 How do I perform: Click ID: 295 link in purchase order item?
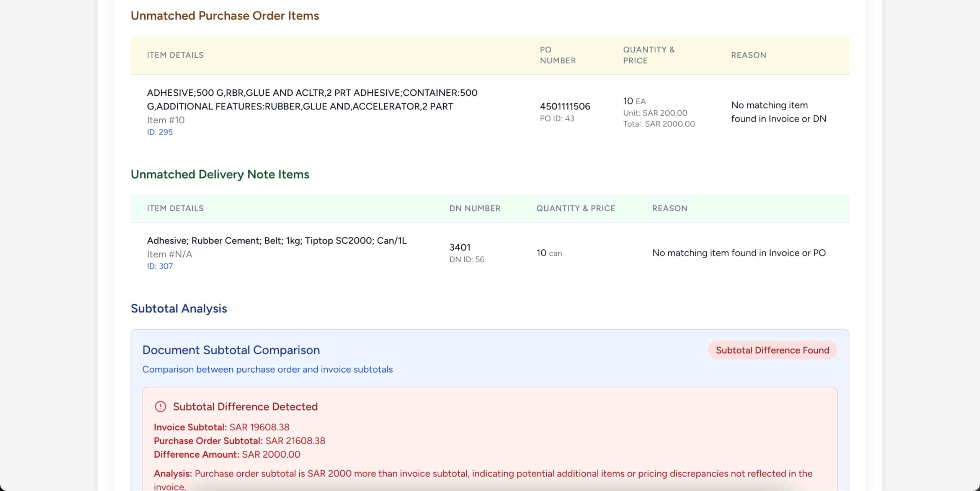point(160,132)
